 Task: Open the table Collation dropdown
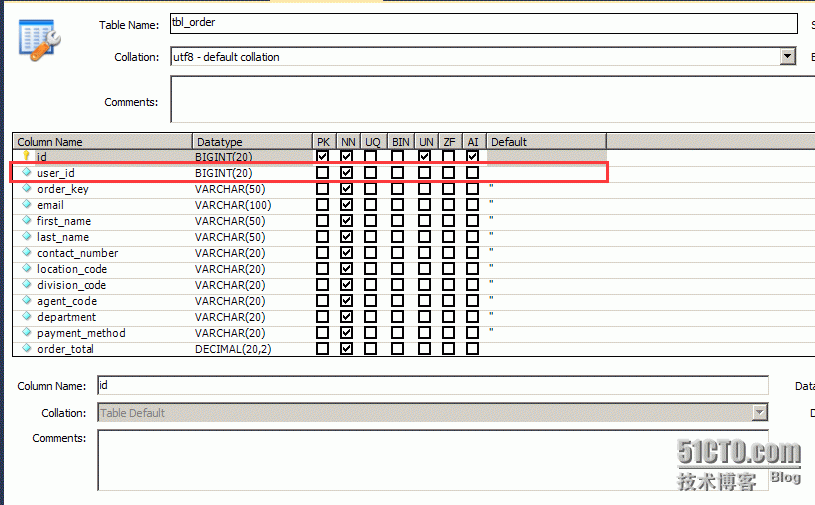point(788,56)
